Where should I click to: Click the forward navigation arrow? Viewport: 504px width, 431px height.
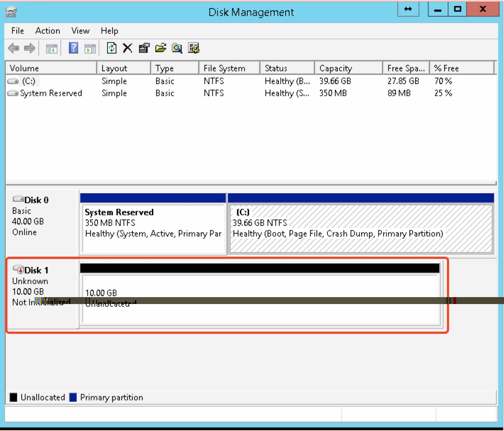pyautogui.click(x=29, y=48)
